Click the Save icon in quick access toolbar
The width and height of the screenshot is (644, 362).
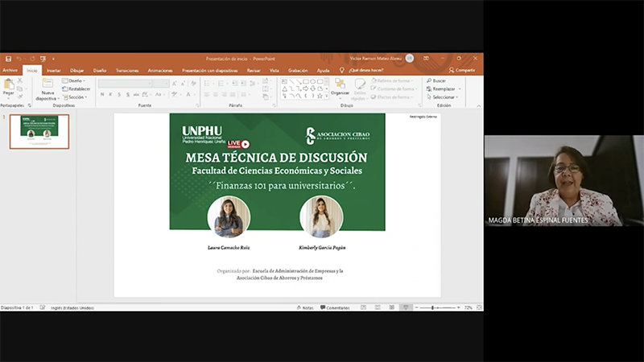coord(8,59)
